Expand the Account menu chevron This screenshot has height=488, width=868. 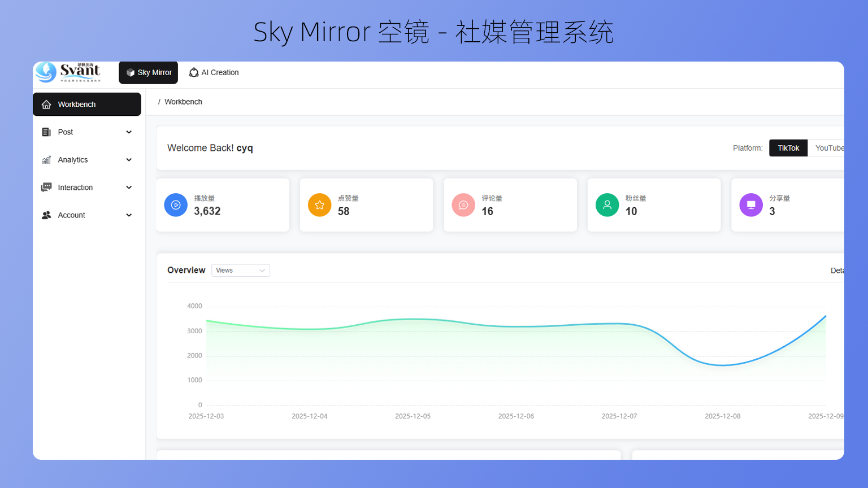tap(129, 215)
